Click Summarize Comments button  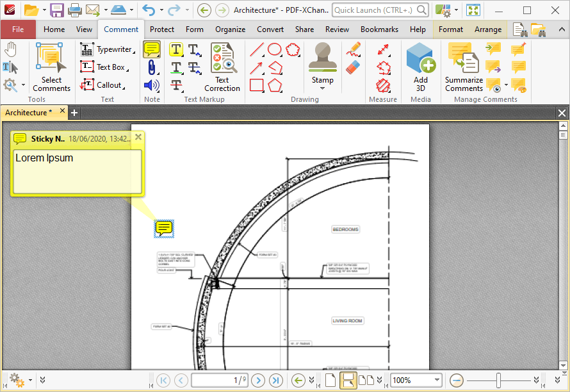coord(464,67)
